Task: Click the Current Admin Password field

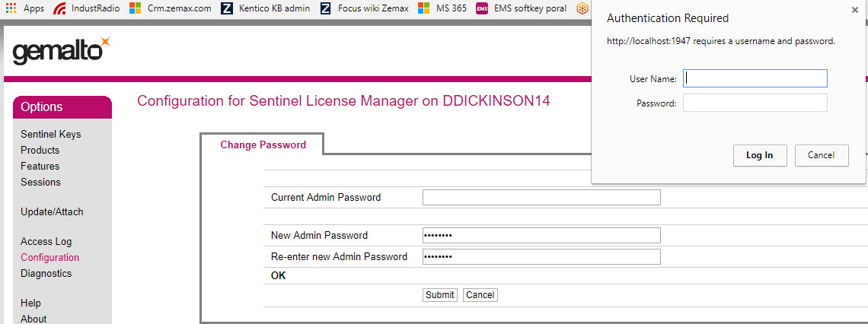Action: [541, 198]
